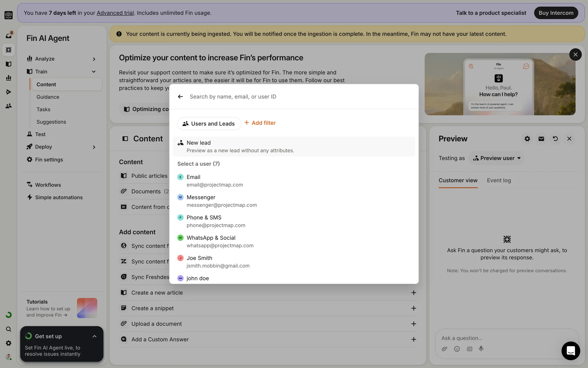Click the microphone icon in question box

point(481,349)
